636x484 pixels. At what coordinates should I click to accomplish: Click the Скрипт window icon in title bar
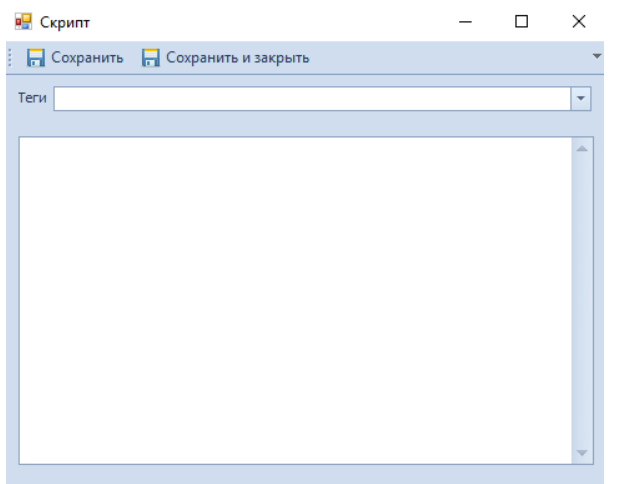click(x=23, y=22)
